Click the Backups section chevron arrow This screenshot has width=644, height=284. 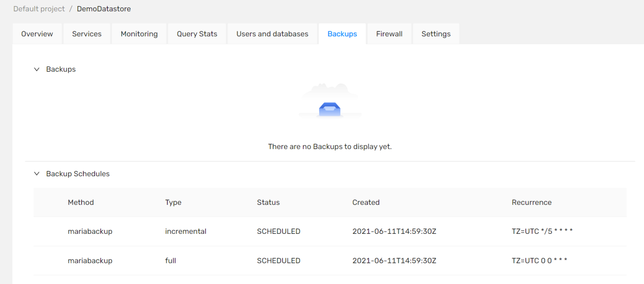37,69
